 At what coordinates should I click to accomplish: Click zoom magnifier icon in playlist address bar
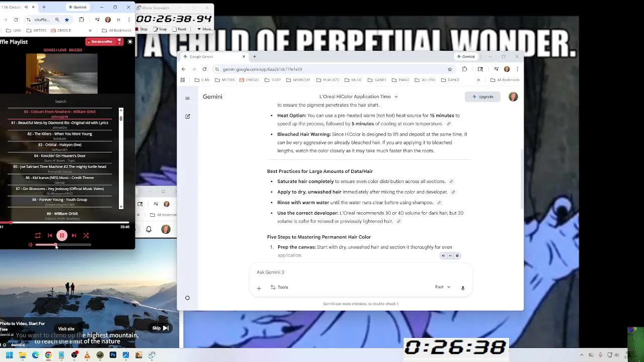tap(57, 20)
